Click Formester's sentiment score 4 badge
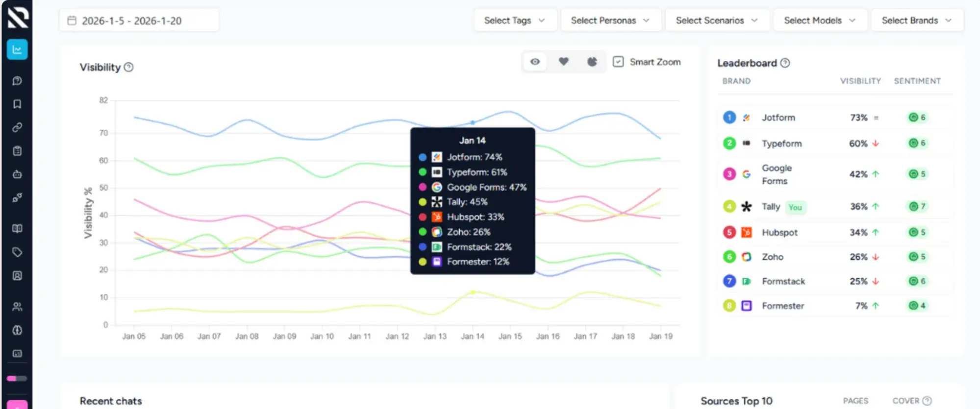 [x=917, y=306]
